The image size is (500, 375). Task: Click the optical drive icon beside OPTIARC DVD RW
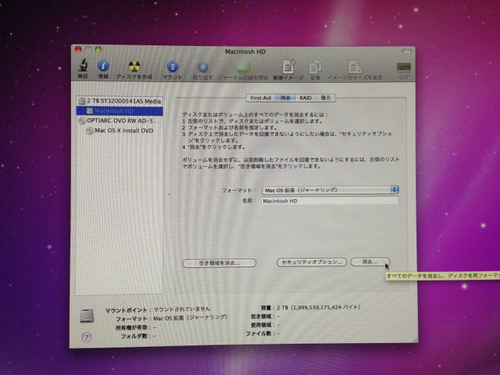(82, 121)
